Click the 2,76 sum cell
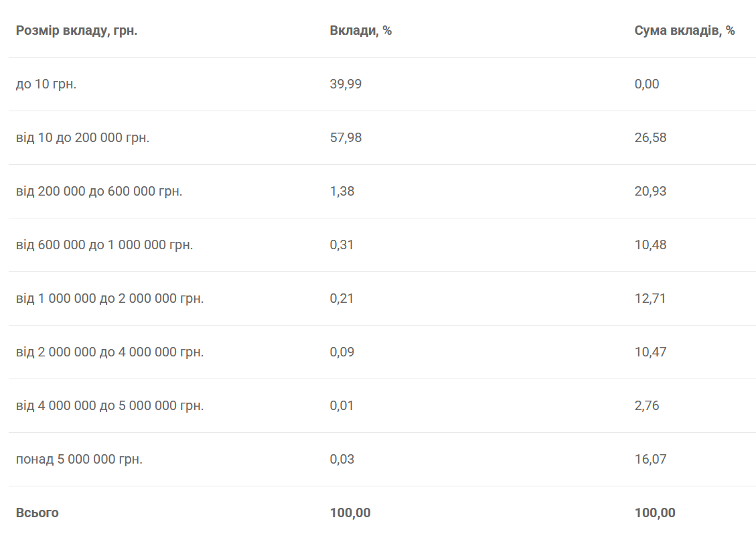This screenshot has height=542, width=756. (x=647, y=406)
